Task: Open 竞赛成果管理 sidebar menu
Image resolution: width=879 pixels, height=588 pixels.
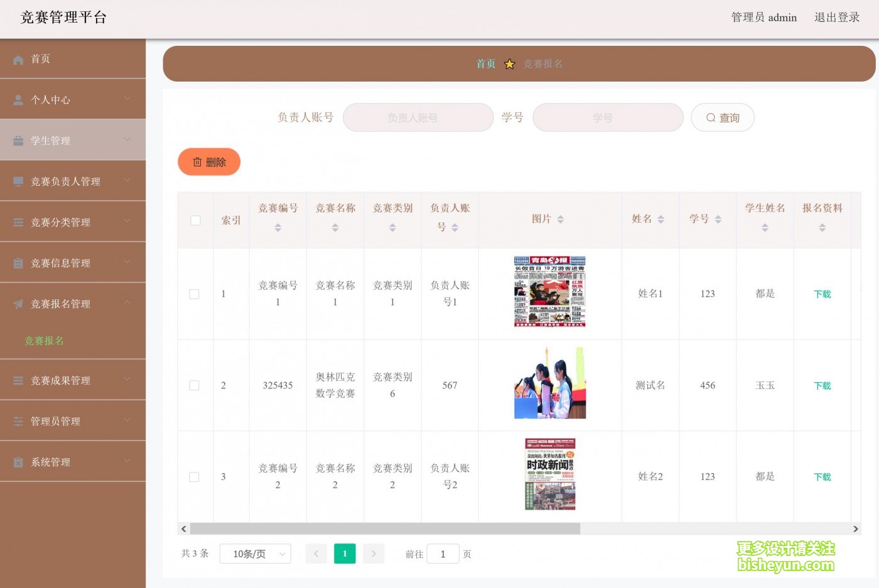Action: point(73,380)
